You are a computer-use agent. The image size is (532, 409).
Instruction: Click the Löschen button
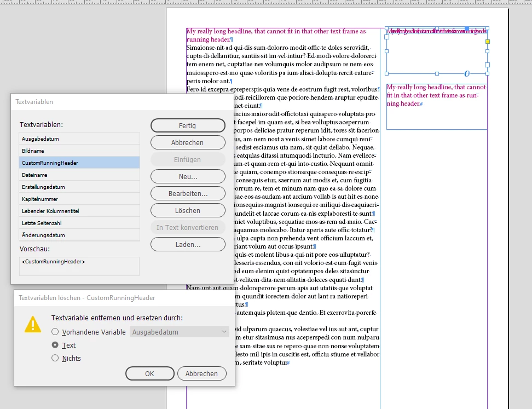point(188,210)
